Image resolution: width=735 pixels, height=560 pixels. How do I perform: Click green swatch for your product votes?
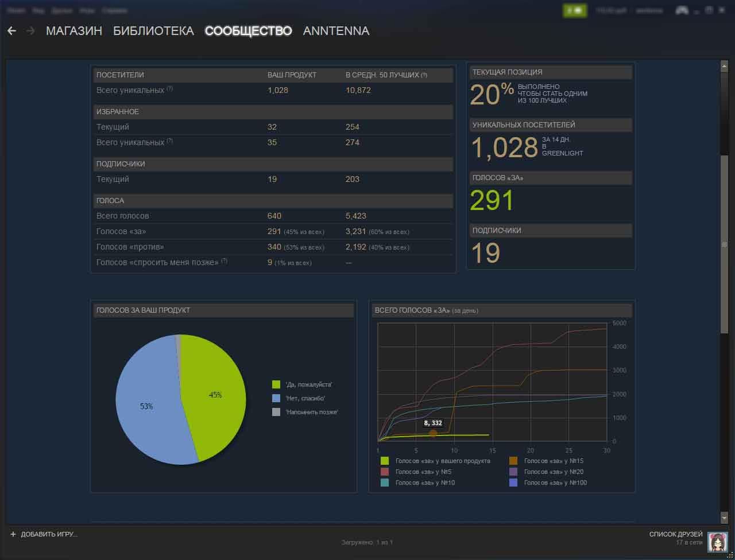[385, 461]
